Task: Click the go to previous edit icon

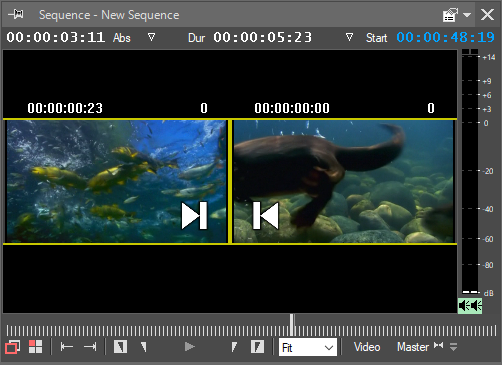Action: tap(67, 347)
